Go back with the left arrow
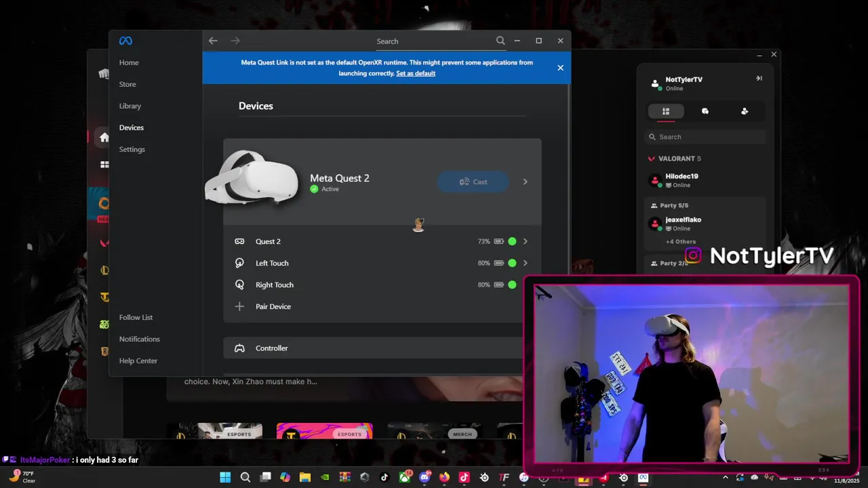Image resolution: width=868 pixels, height=488 pixels. (213, 41)
